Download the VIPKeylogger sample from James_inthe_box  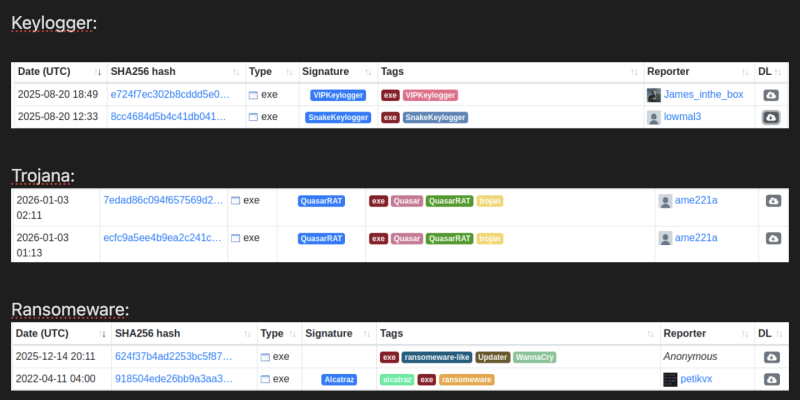[771, 95]
